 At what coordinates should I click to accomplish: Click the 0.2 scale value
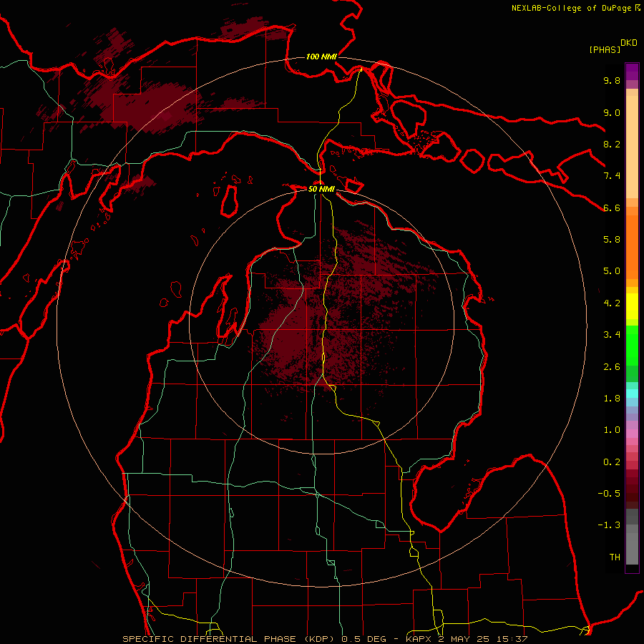coord(612,462)
